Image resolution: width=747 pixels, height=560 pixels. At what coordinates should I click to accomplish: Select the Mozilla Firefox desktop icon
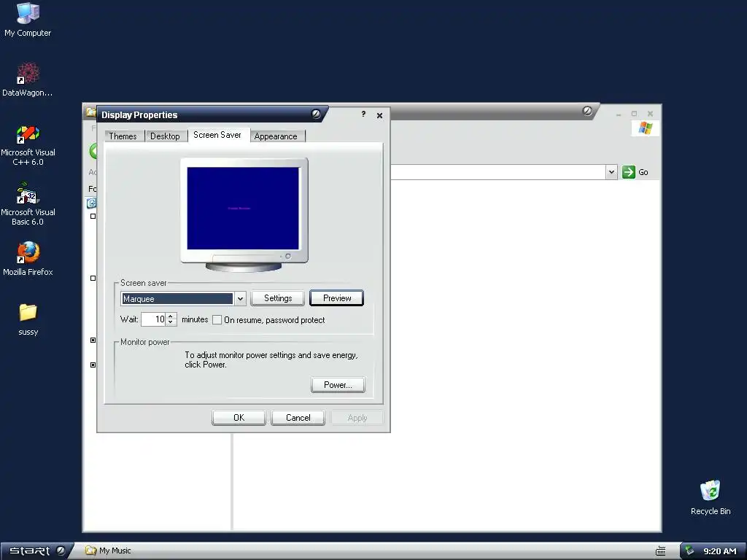(x=28, y=259)
